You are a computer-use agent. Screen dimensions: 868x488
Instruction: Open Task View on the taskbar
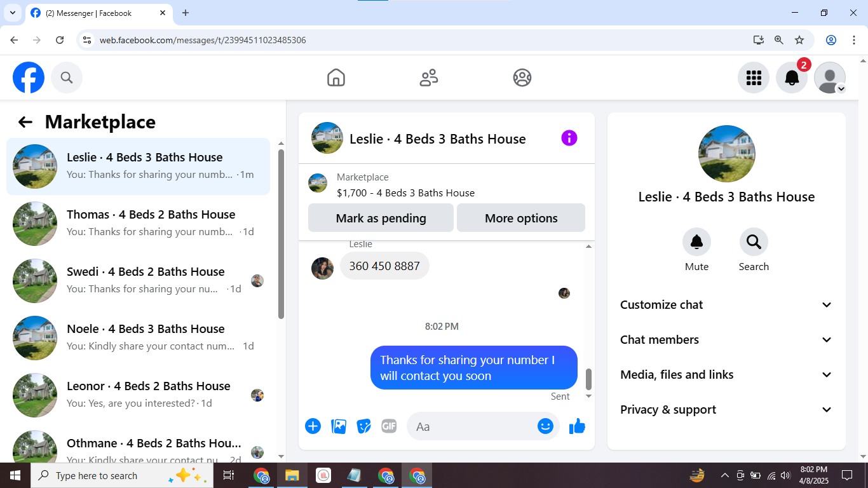point(229,475)
